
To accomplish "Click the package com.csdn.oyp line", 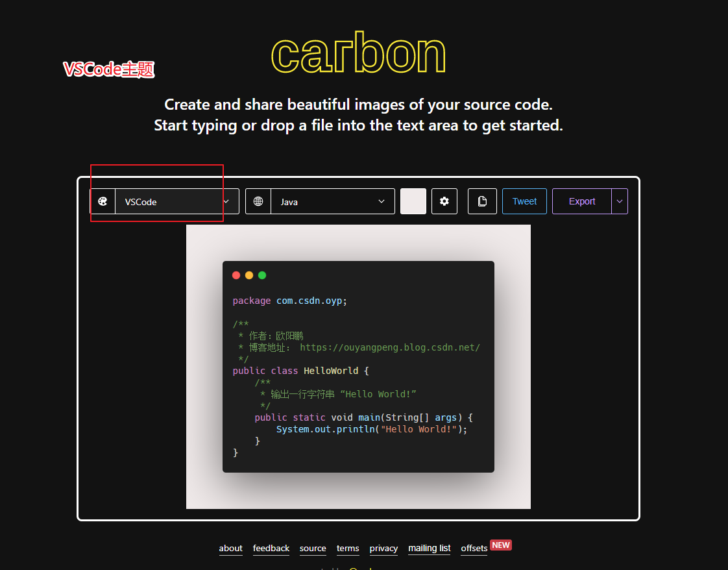I will click(290, 301).
